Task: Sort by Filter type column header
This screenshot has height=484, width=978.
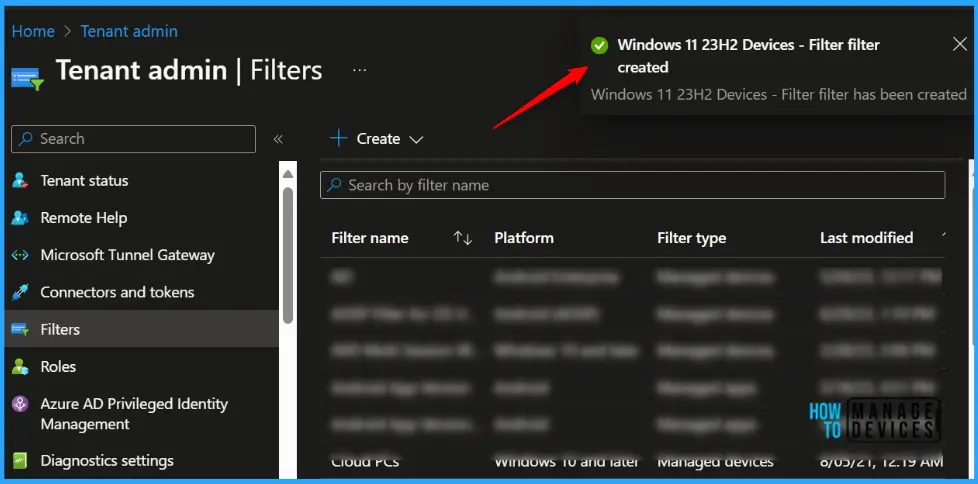Action: click(x=692, y=238)
